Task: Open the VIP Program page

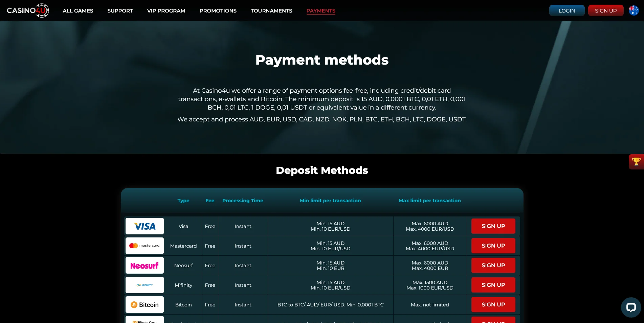Action: [x=166, y=11]
